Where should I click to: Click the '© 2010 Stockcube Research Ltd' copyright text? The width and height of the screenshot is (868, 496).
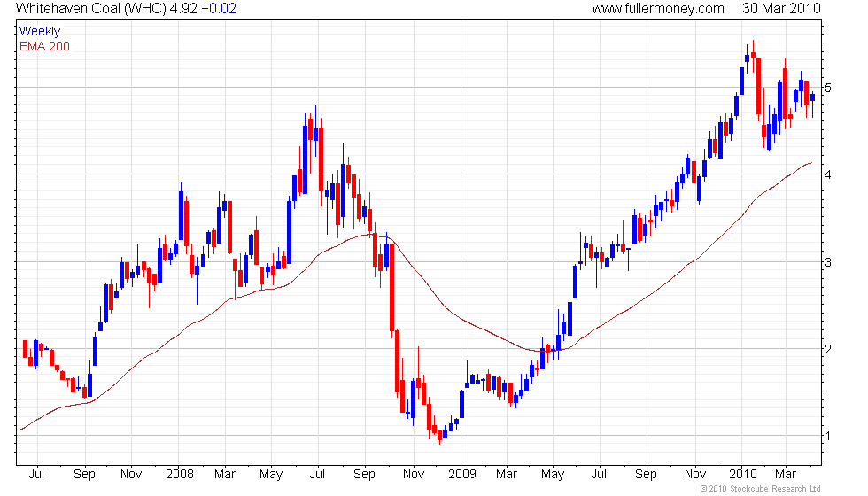760,489
